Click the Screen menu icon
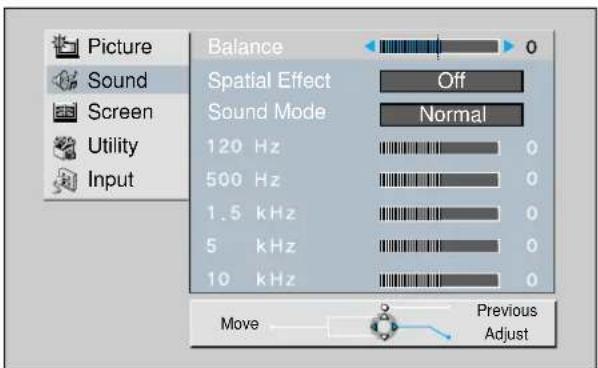The image size is (598, 368). (x=65, y=112)
